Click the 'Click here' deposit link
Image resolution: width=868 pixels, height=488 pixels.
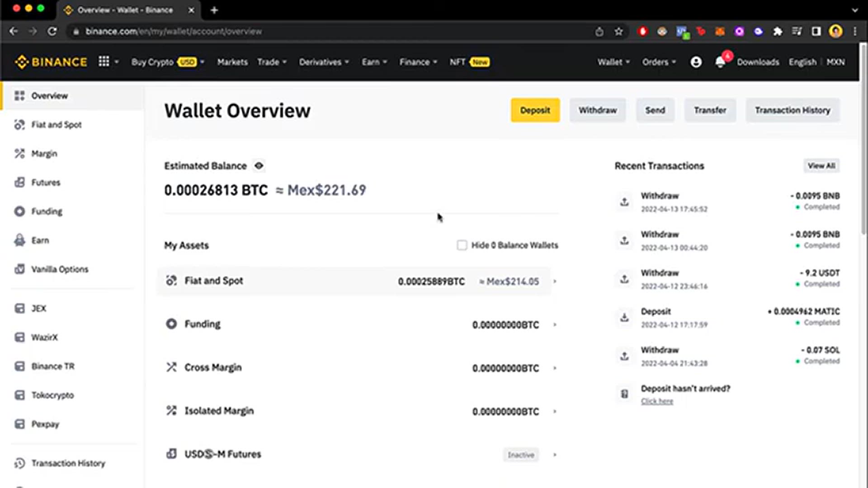(656, 401)
